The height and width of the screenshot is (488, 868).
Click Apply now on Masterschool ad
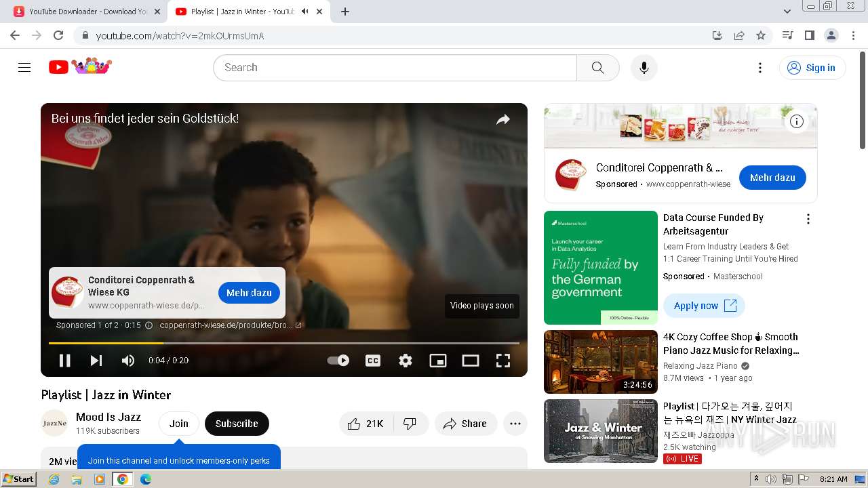coord(704,306)
